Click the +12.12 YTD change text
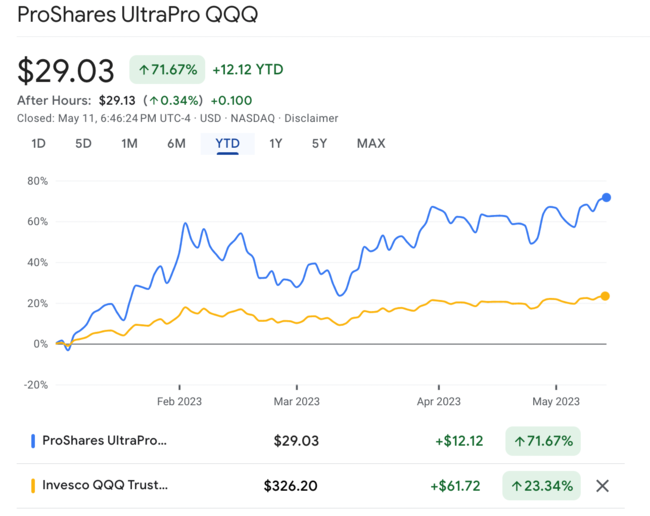Screen dimensions: 650x516 coord(248,70)
